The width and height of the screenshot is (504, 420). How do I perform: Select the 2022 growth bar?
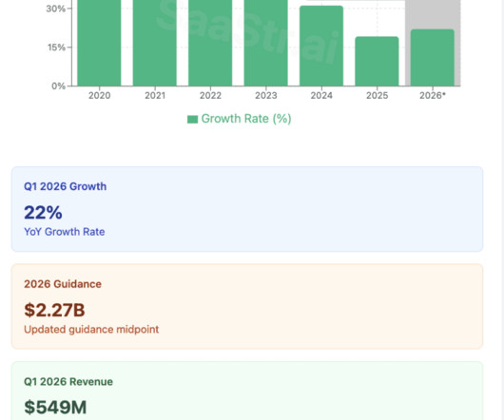210,43
